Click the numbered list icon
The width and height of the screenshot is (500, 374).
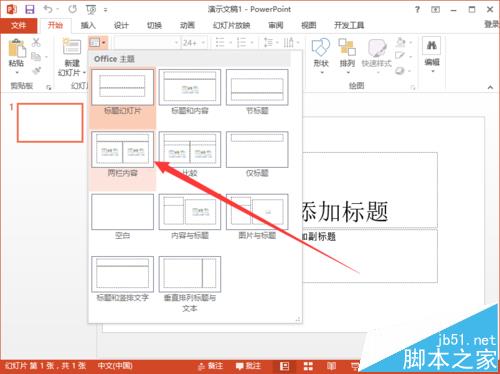click(241, 43)
